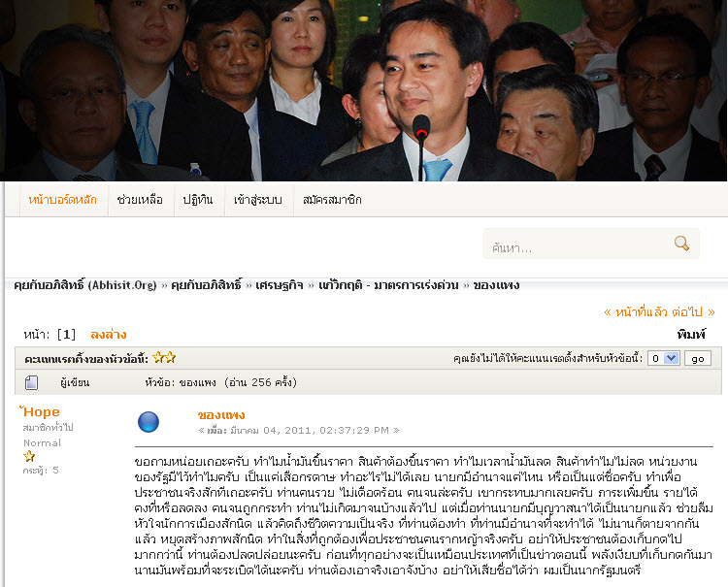Open the เศรษฐกิจ breadcrumb link
728x587 pixels.
[x=279, y=285]
